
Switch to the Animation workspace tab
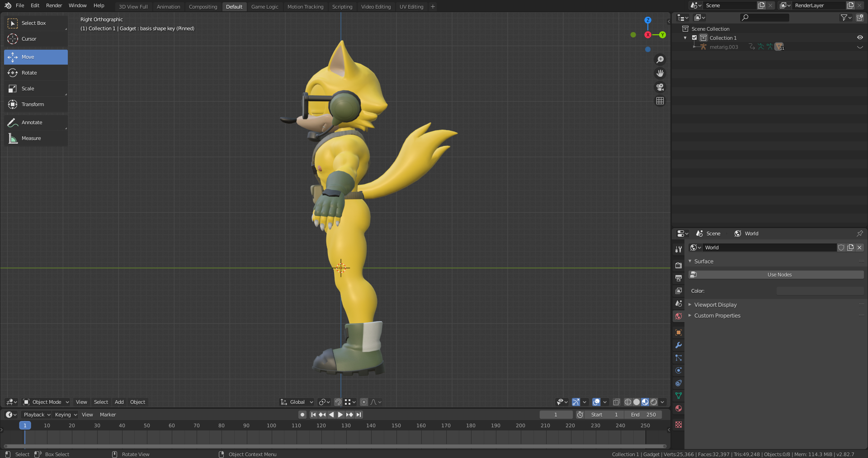168,7
